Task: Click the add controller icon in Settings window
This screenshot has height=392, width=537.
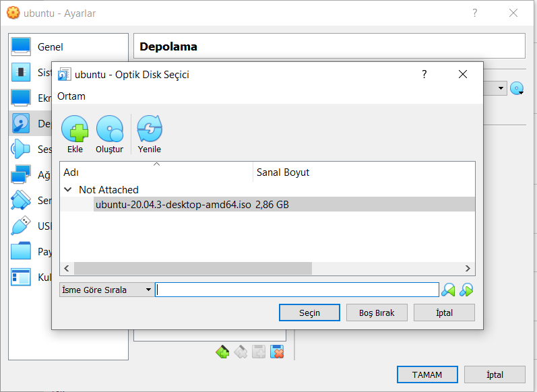Action: [x=222, y=352]
